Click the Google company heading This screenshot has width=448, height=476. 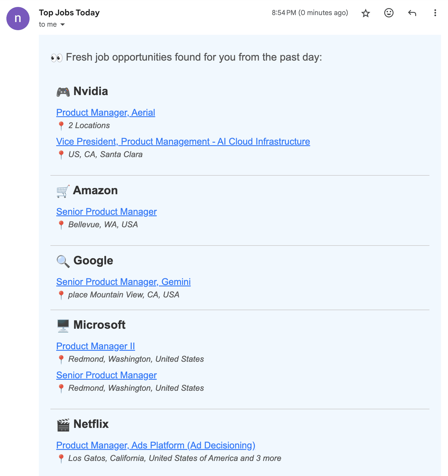coord(93,261)
